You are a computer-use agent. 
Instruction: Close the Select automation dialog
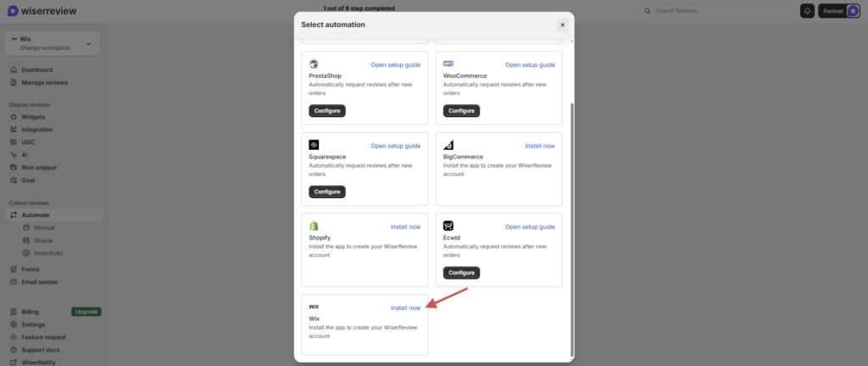[x=562, y=25]
